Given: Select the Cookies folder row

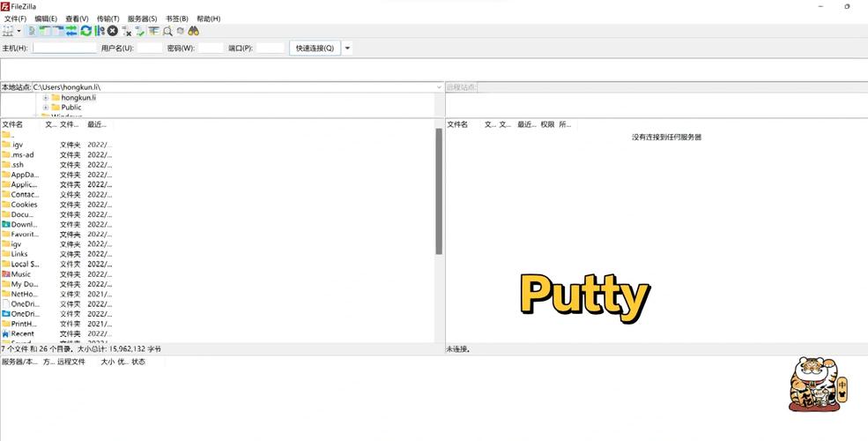Looking at the screenshot, I should [x=57, y=205].
